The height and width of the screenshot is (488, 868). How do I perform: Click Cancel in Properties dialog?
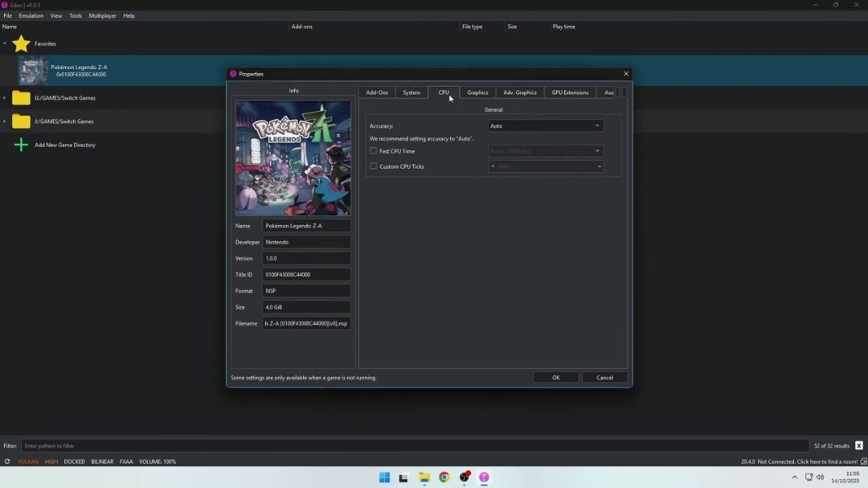(x=604, y=377)
